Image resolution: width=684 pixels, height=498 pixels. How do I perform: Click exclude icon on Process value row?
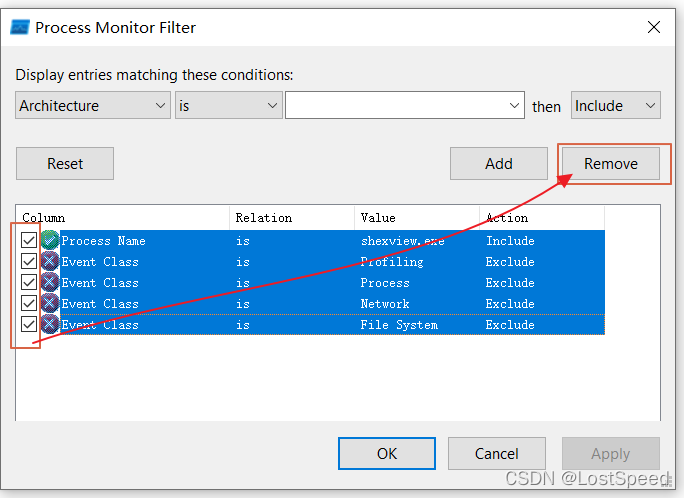pyautogui.click(x=50, y=282)
